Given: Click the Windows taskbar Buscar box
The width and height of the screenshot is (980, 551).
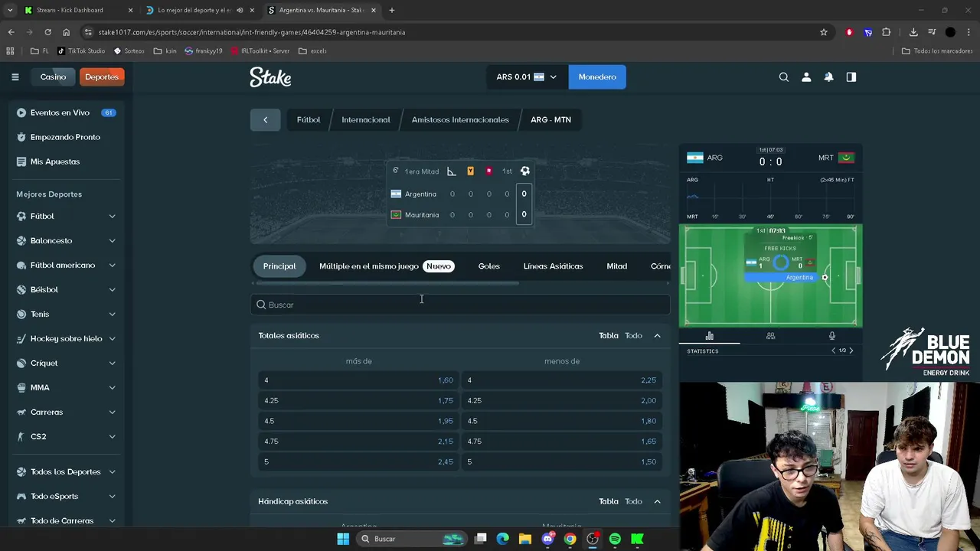Looking at the screenshot, I should tap(412, 539).
